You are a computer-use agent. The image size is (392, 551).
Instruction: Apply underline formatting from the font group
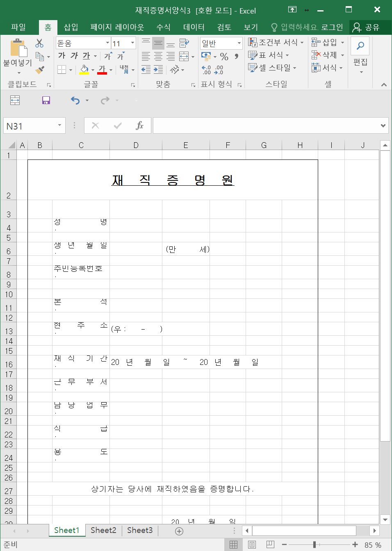point(87,56)
